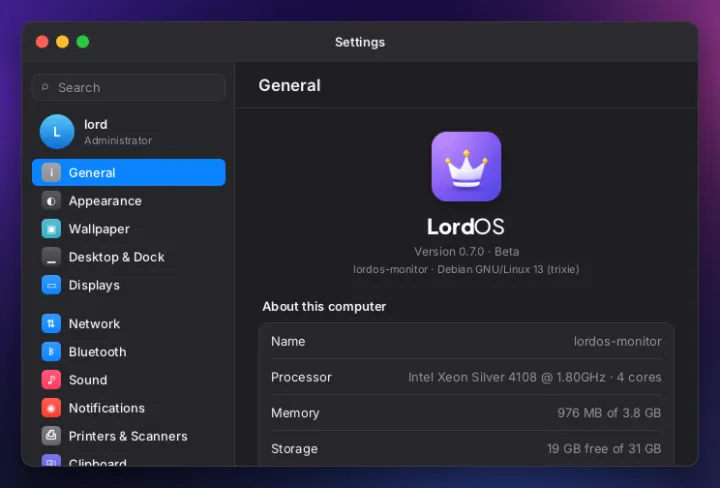The width and height of the screenshot is (720, 488).
Task: Open the lord Administrator account
Action: pos(129,132)
